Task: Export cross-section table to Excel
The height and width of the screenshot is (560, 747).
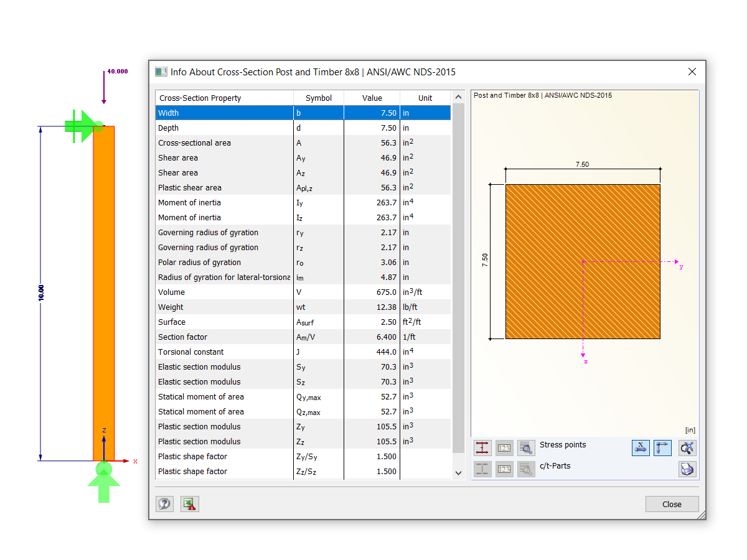Action: pyautogui.click(x=189, y=504)
